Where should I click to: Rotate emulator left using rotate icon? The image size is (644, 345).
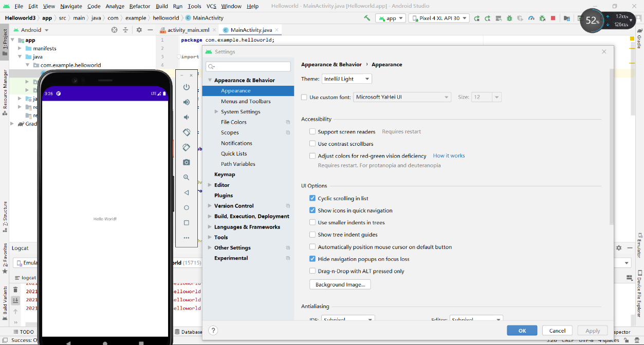pos(187,132)
